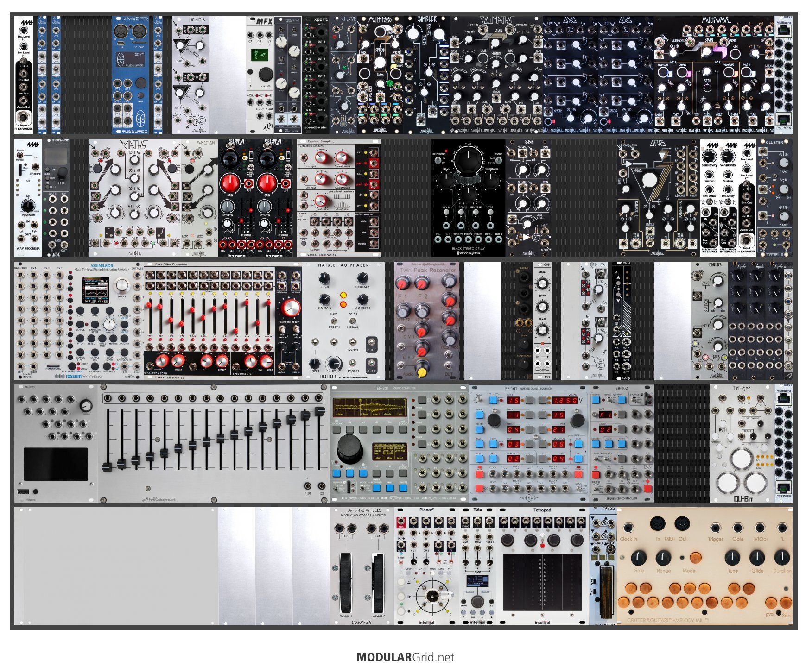The image size is (812, 667).
Task: Click the ER-301 waveform display
Action: pos(370,407)
